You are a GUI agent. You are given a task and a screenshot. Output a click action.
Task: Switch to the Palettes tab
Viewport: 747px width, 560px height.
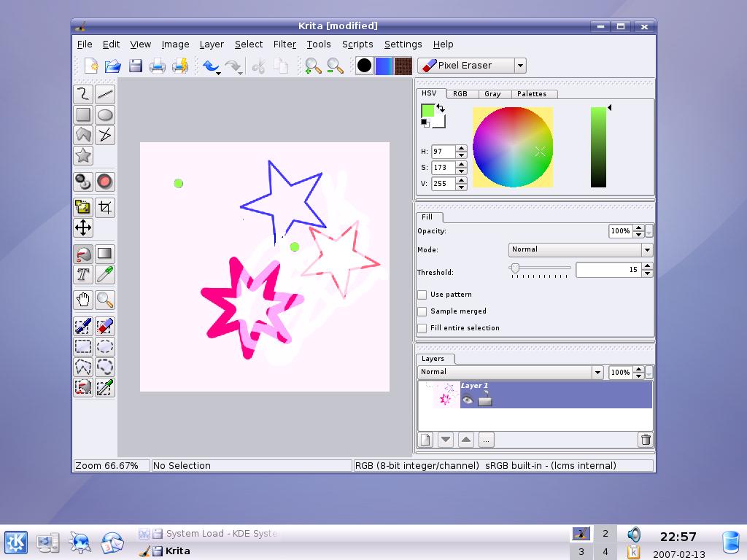pos(532,94)
